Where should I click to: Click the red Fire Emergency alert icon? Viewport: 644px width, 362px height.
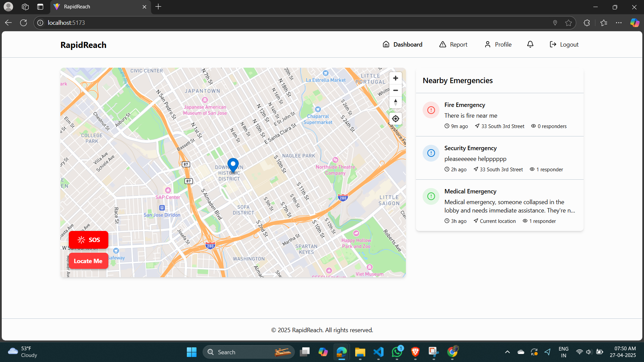(x=431, y=110)
